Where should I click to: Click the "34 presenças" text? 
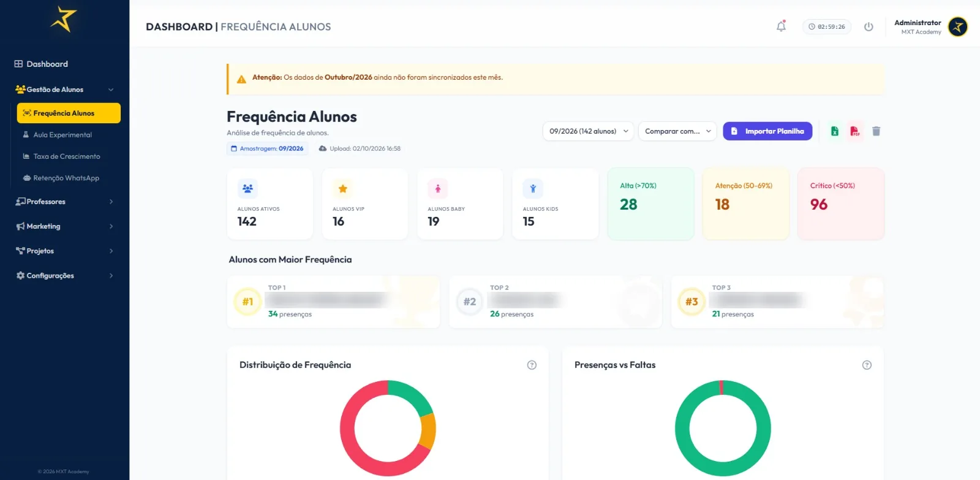click(290, 314)
